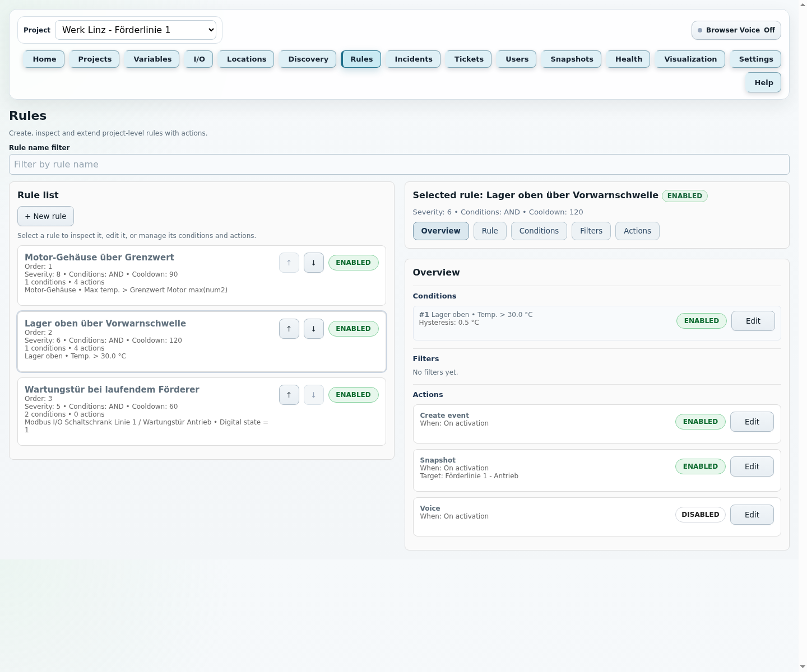Image resolution: width=807 pixels, height=672 pixels.
Task: Click the up arrow of Motor-Gehäuse rule
Action: click(289, 263)
